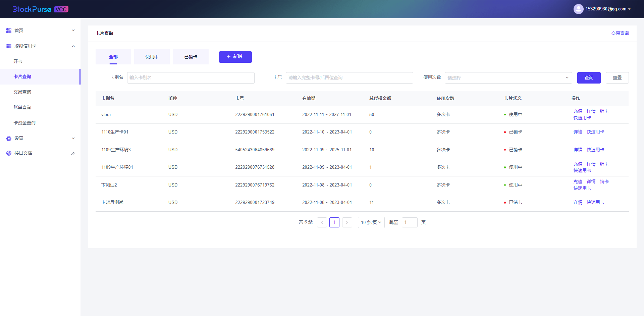This screenshot has height=316, width=644.
Task: Click 快速用卡 for card 卞测试2
Action: (582, 188)
